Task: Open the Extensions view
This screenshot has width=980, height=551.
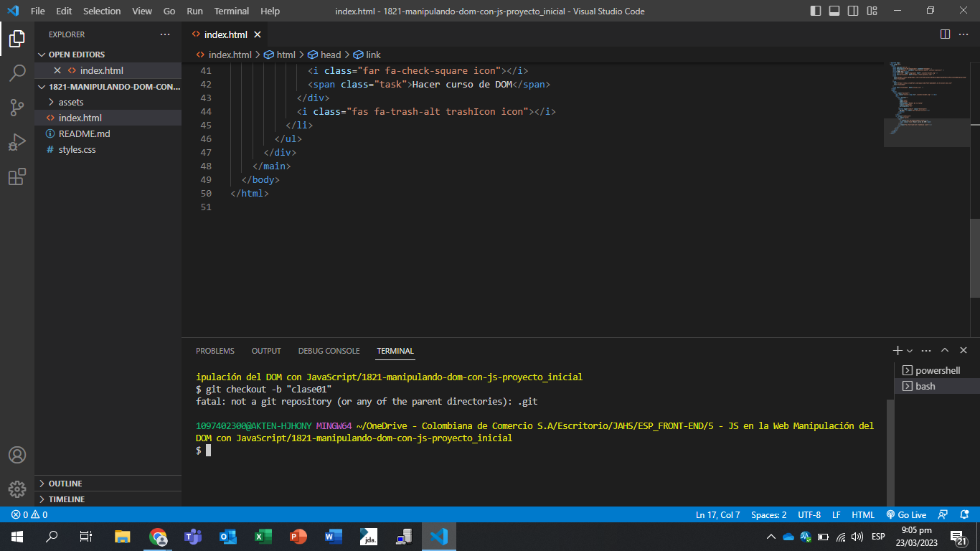Action: coord(17,176)
